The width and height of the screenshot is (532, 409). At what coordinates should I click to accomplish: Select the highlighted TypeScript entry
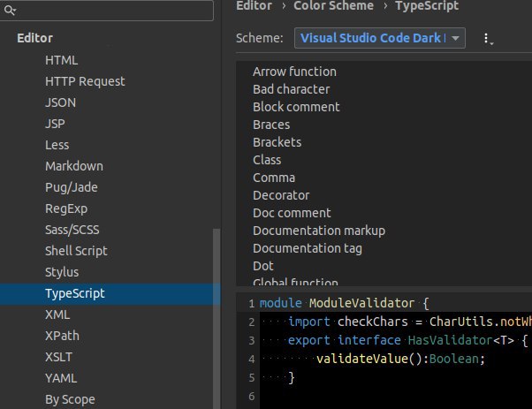pos(110,293)
